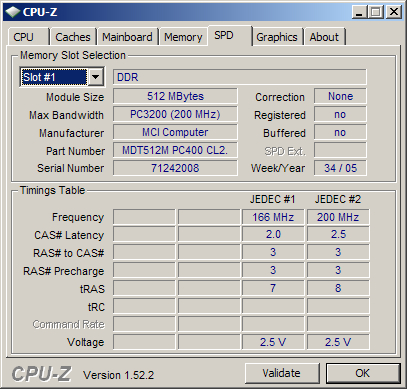Image resolution: width=407 pixels, height=389 pixels.
Task: Click the 200 MHz frequency cell
Action: [338, 217]
